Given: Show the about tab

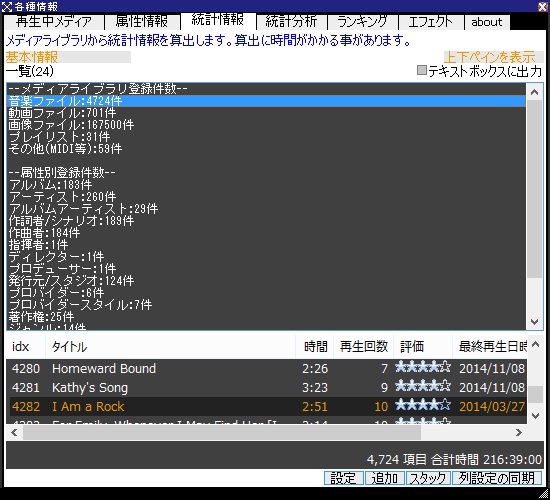Looking at the screenshot, I should point(487,22).
